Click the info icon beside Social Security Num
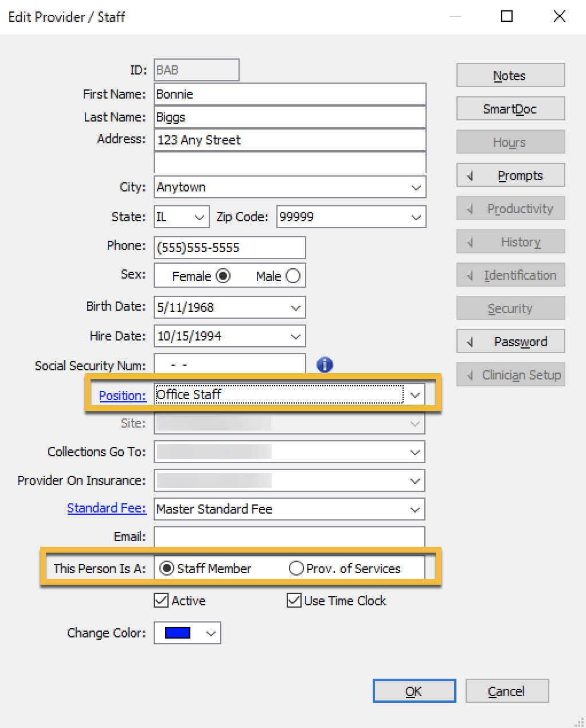Screen dimensions: 586x728 [x=324, y=365]
